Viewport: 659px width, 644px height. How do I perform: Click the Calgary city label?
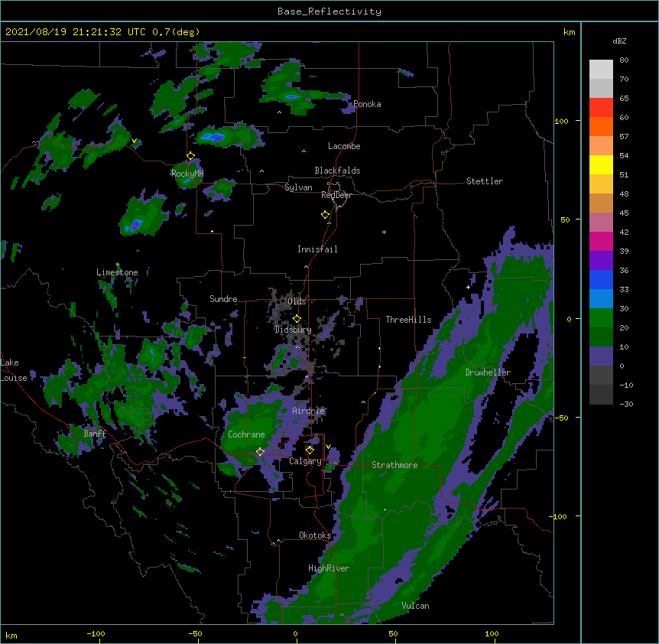coord(306,461)
